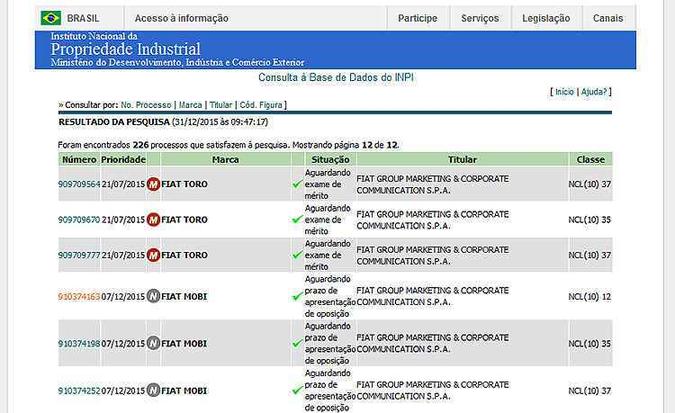Click the Marca column header
This screenshot has width=675, height=413.
(226, 159)
